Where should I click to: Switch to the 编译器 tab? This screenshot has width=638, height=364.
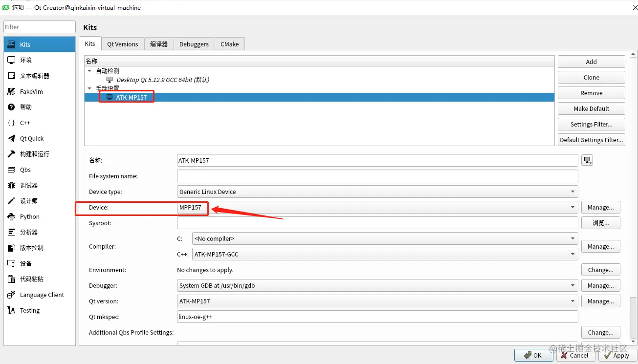click(x=159, y=44)
